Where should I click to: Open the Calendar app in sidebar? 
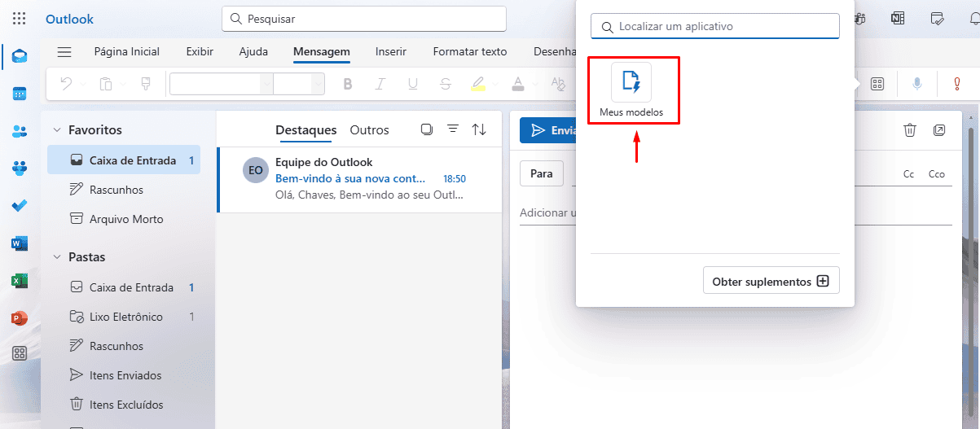[x=20, y=94]
